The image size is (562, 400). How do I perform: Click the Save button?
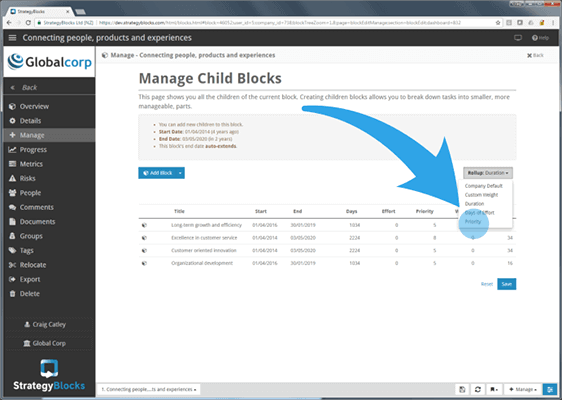(x=506, y=284)
